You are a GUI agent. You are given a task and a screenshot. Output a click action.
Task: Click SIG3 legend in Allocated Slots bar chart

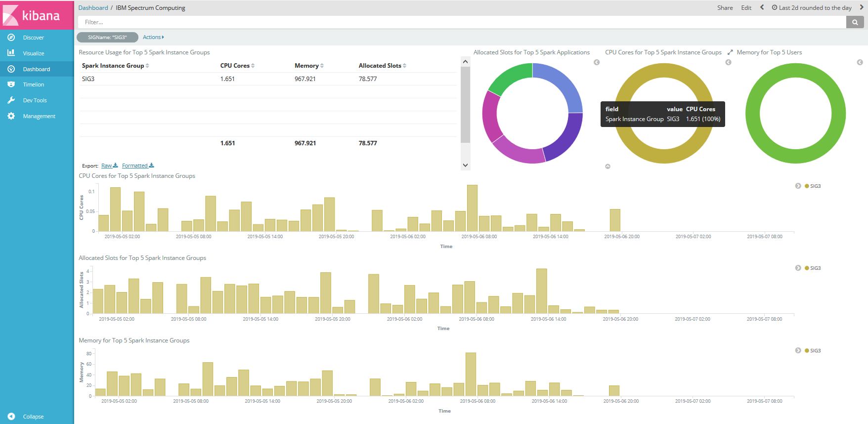click(x=813, y=268)
